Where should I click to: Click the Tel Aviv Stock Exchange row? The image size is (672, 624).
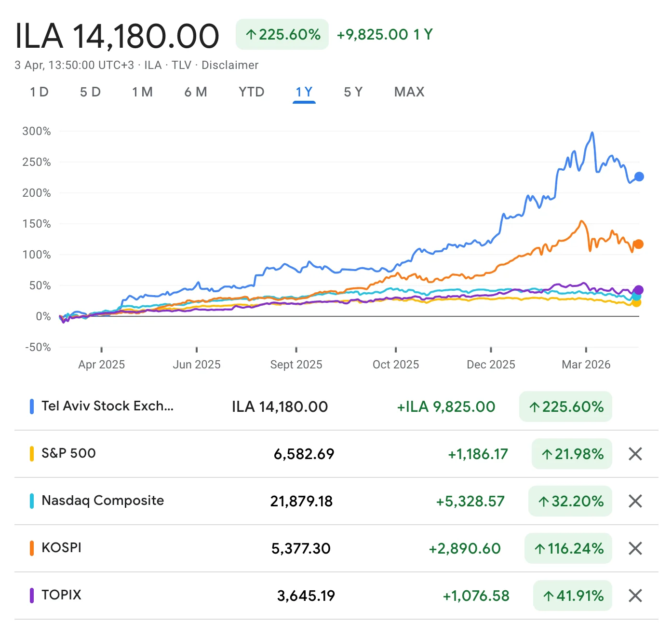[x=107, y=406]
